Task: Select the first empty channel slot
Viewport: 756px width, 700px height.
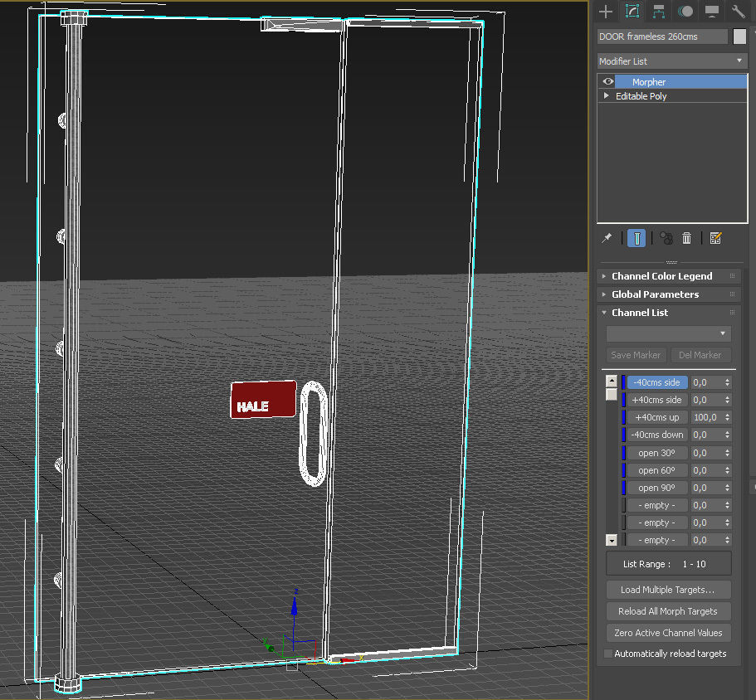Action: click(x=656, y=505)
